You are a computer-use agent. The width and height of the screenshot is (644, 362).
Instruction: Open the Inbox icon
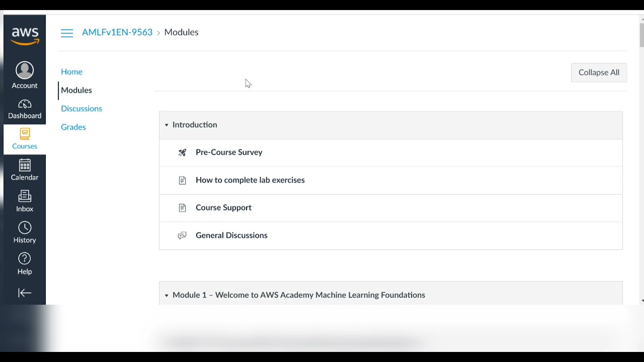(25, 196)
